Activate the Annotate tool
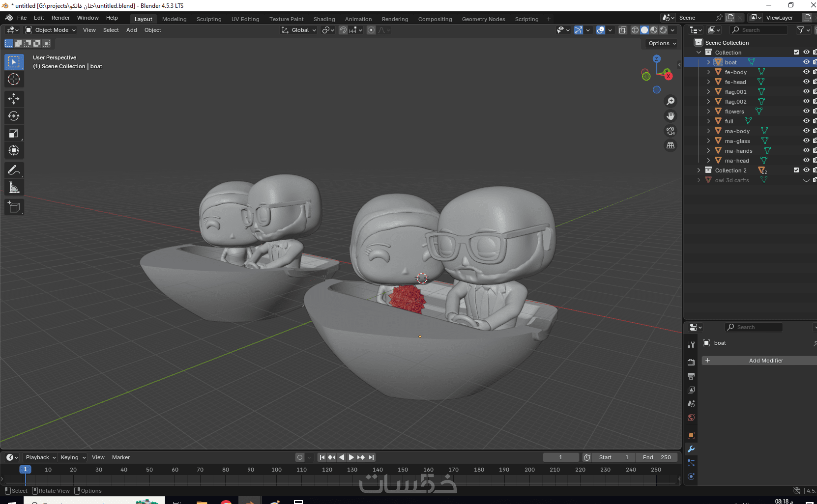This screenshot has height=504, width=817. click(14, 170)
